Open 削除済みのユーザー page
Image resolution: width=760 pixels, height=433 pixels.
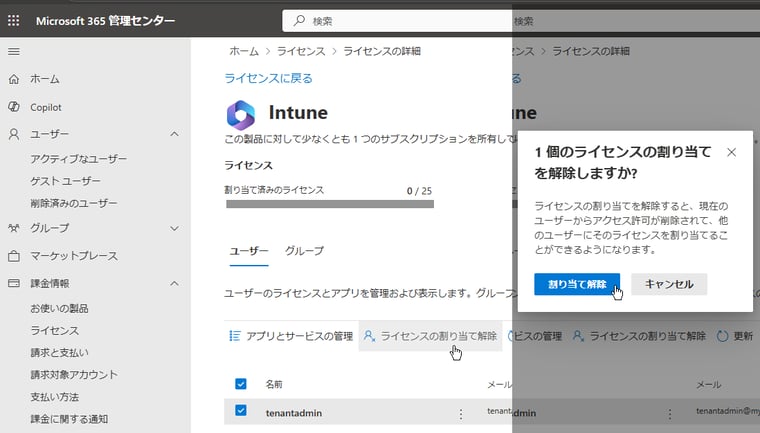(74, 203)
